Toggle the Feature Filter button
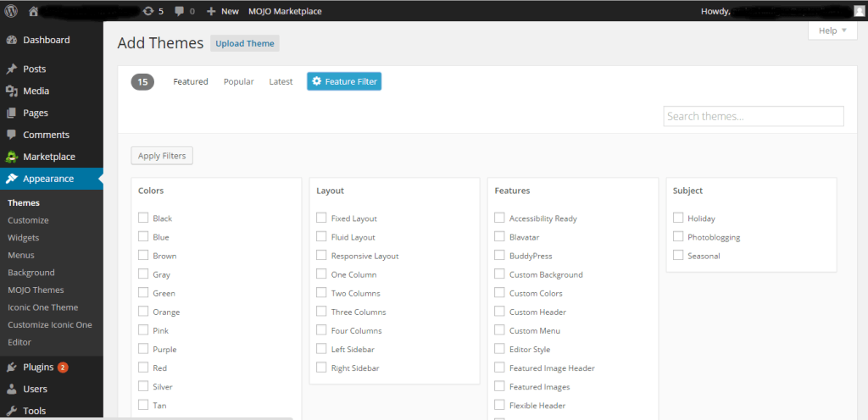This screenshot has height=420, width=868. (344, 81)
